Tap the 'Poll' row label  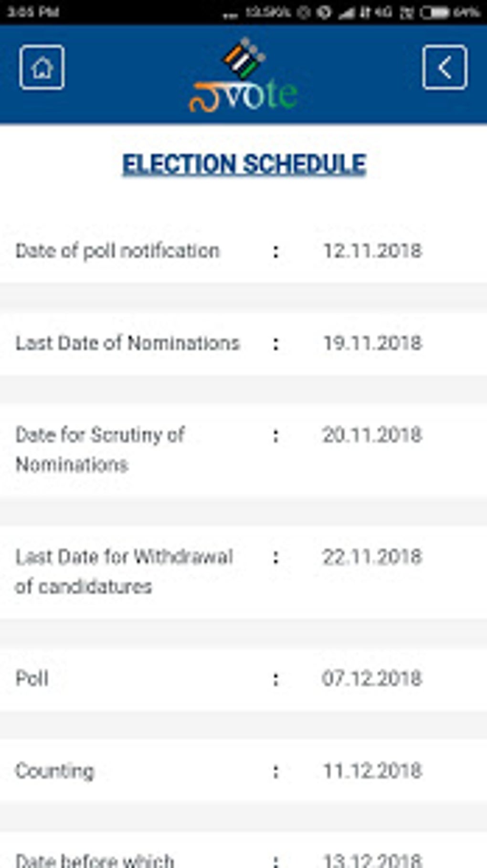pyautogui.click(x=32, y=678)
